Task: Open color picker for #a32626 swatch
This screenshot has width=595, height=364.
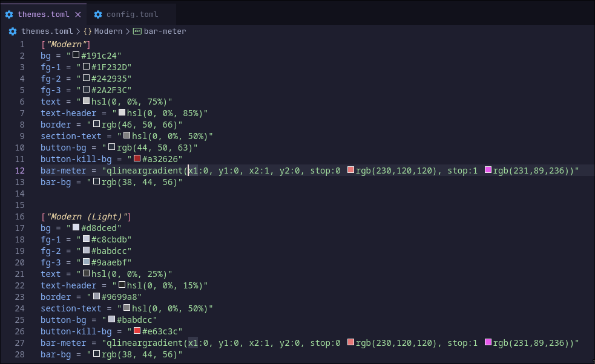Action: (137, 159)
